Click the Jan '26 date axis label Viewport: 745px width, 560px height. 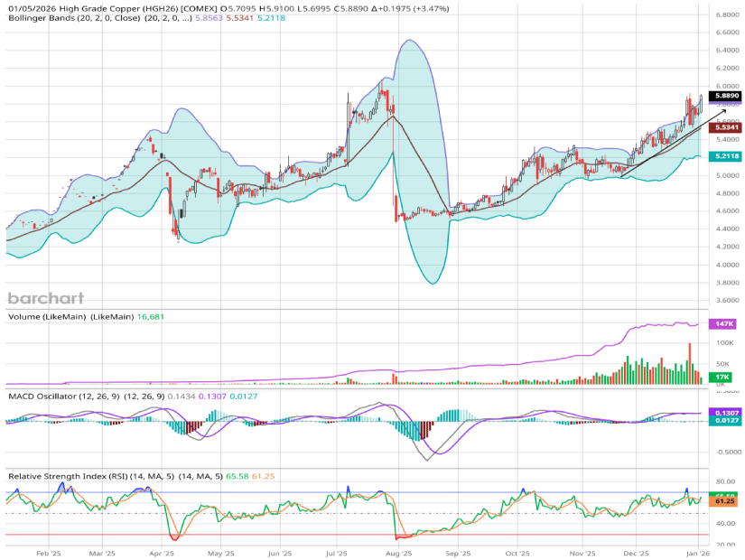695,552
